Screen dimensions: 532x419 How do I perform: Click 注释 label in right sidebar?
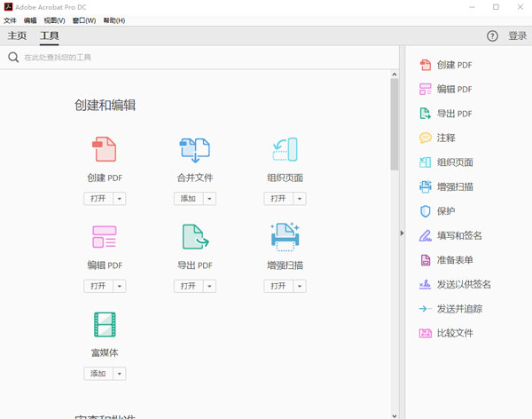point(446,138)
